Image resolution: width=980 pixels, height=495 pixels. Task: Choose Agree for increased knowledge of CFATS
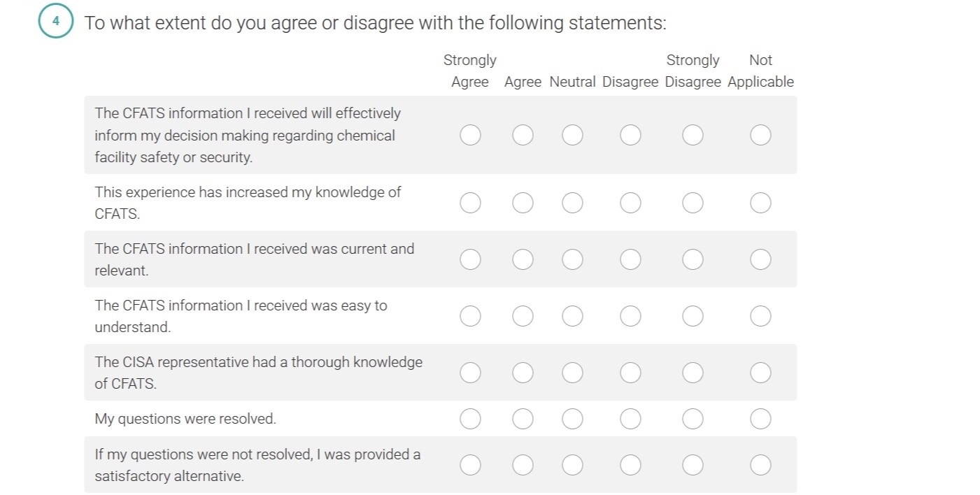(523, 203)
